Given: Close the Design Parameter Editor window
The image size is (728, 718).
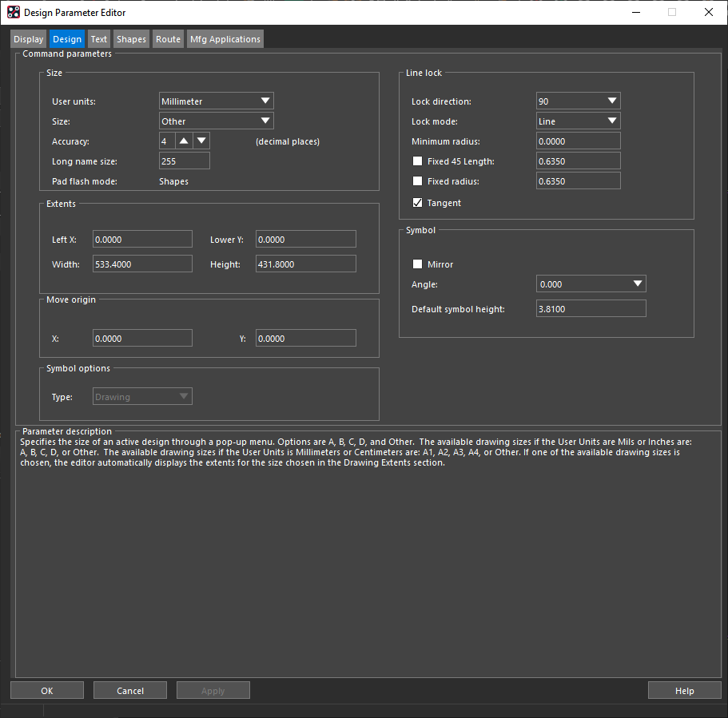Looking at the screenshot, I should (x=709, y=12).
